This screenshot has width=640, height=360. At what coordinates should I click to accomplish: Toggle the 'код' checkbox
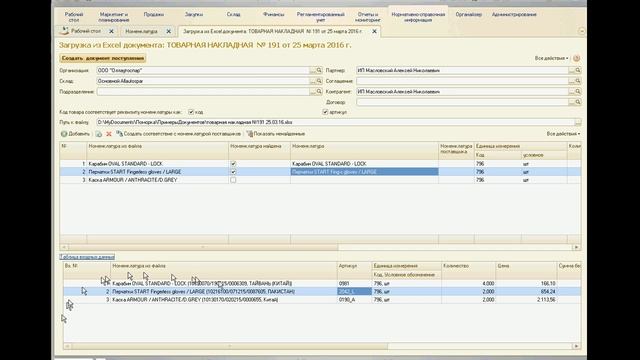pyautogui.click(x=191, y=112)
